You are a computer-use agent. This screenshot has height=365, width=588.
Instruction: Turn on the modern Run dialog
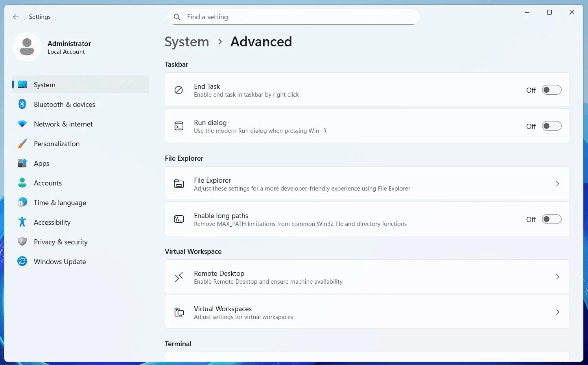pyautogui.click(x=551, y=126)
